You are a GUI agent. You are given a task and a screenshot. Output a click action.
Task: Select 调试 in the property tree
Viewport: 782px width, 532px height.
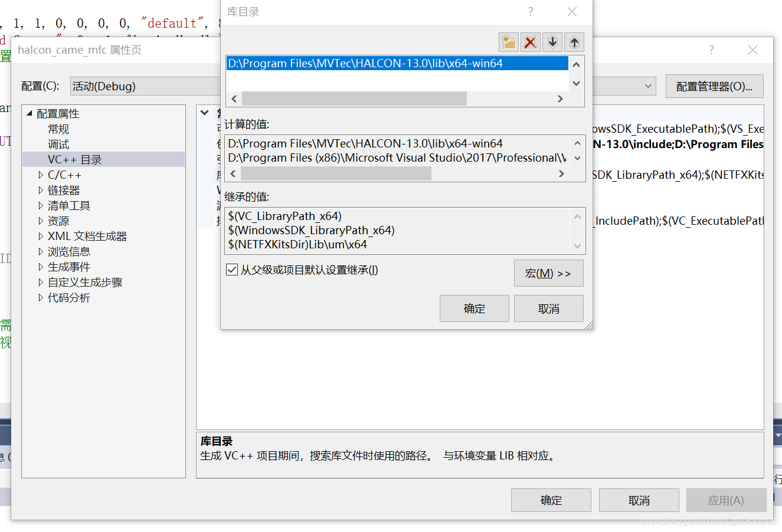coord(58,145)
